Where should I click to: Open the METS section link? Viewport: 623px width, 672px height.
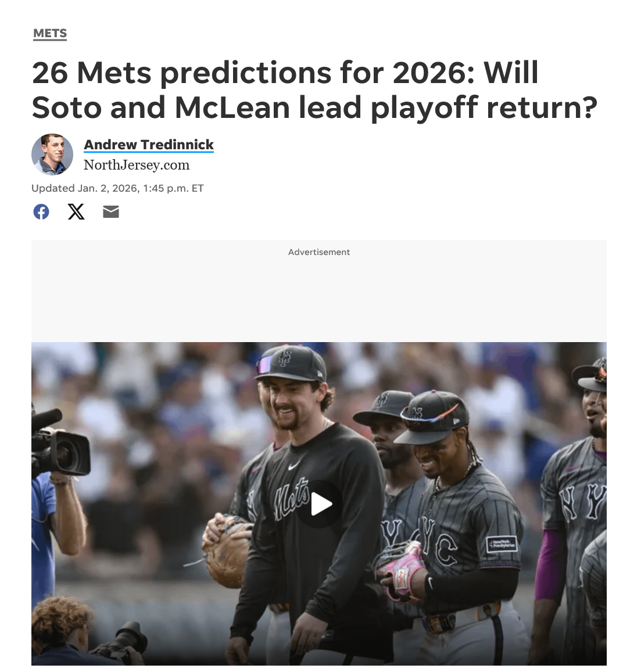click(50, 34)
